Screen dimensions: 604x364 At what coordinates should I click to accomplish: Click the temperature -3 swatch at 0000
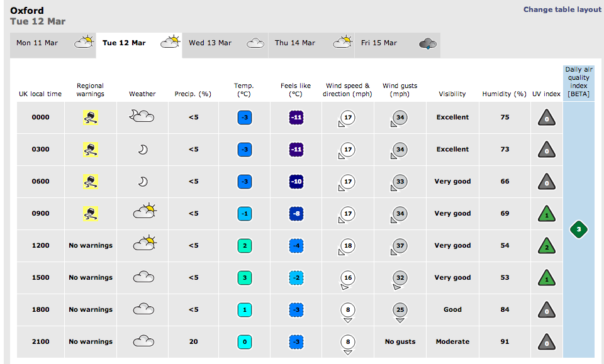pyautogui.click(x=245, y=118)
